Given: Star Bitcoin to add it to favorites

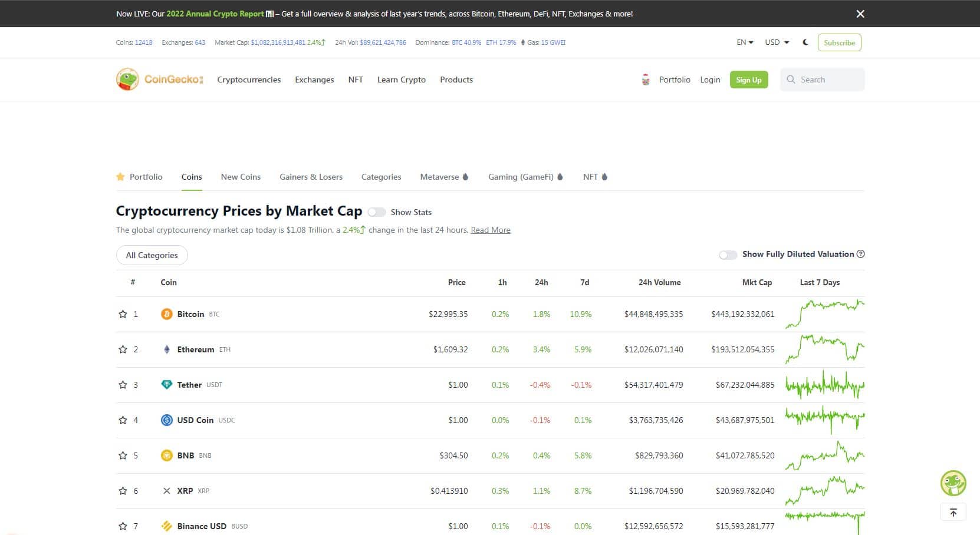Looking at the screenshot, I should [122, 314].
